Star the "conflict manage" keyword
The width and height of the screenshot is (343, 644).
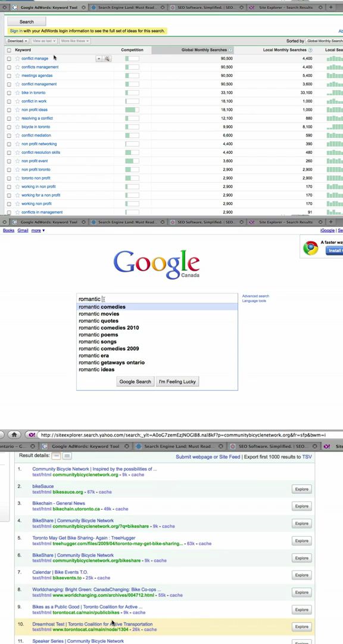click(x=17, y=58)
